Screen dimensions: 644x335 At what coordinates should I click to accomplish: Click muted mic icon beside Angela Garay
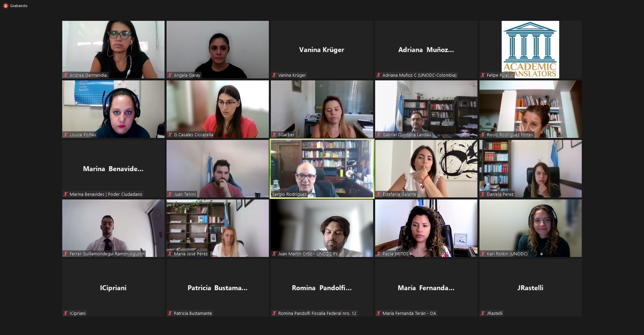point(170,75)
